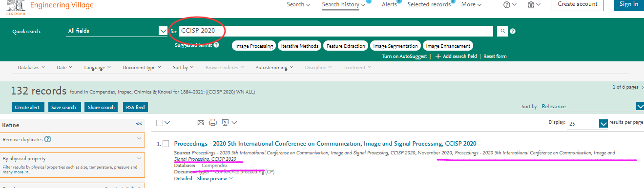Click the Remove duplicates help icon

click(48, 139)
